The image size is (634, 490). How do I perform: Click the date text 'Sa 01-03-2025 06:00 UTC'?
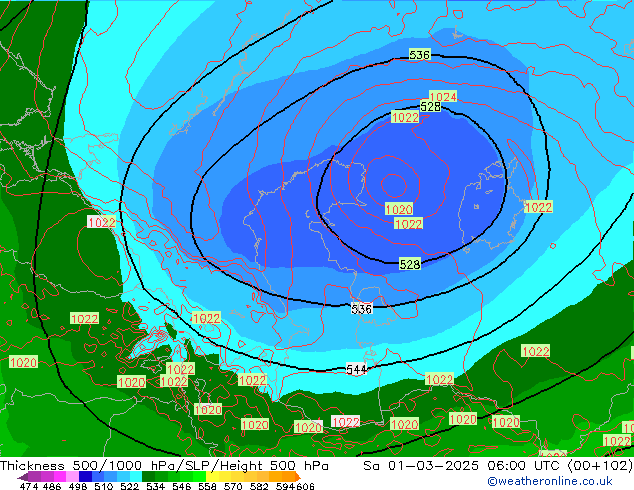(x=463, y=466)
